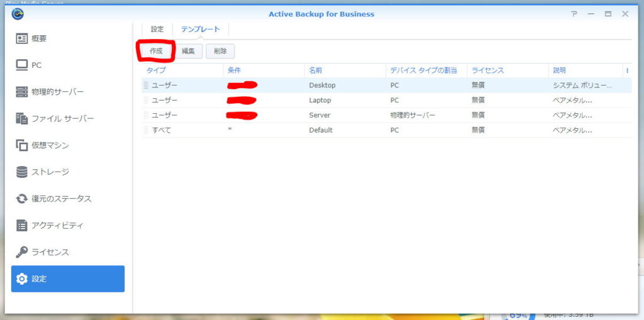Click ベアメタル... description in Laptop row
The width and height of the screenshot is (644, 320).
tap(572, 100)
